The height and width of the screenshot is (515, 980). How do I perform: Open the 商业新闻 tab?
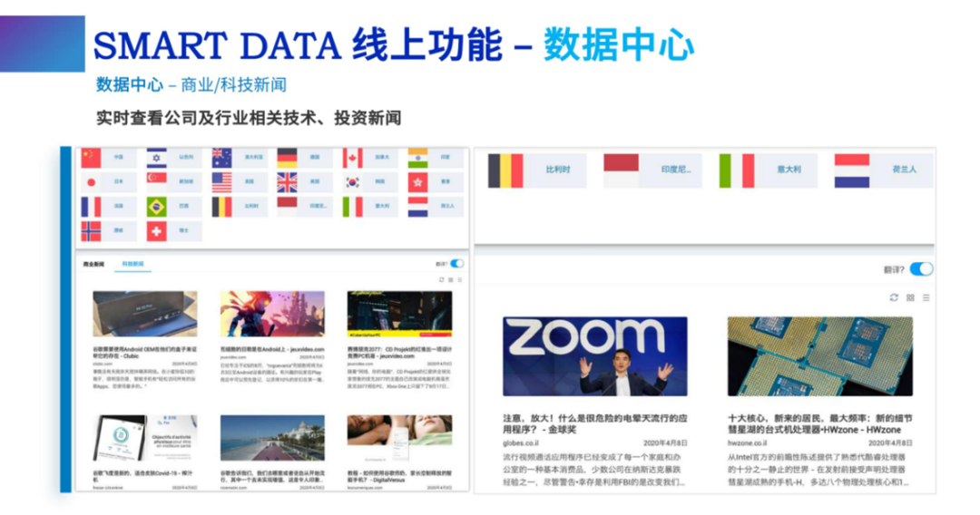coord(93,264)
